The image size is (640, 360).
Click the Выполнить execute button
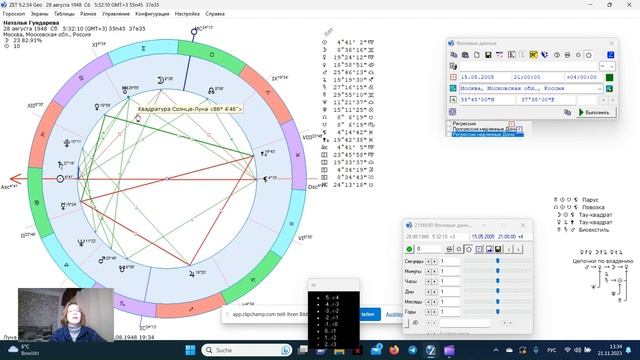pyautogui.click(x=596, y=112)
